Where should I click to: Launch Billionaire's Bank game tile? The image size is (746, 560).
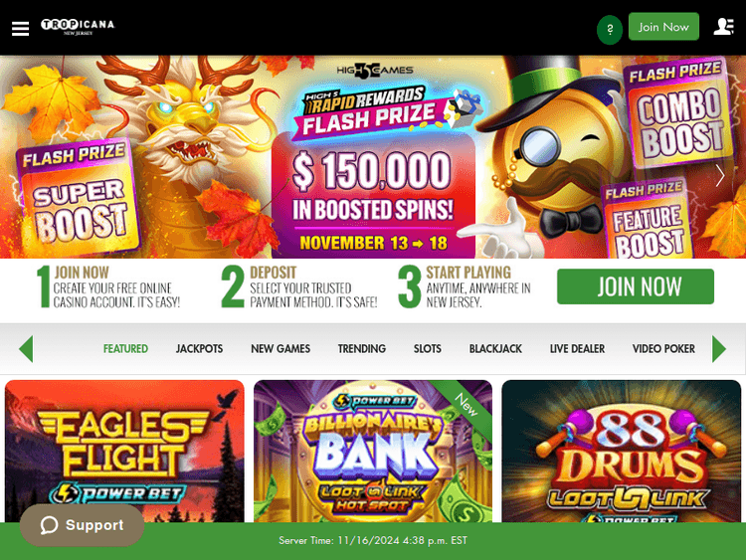pyautogui.click(x=373, y=451)
